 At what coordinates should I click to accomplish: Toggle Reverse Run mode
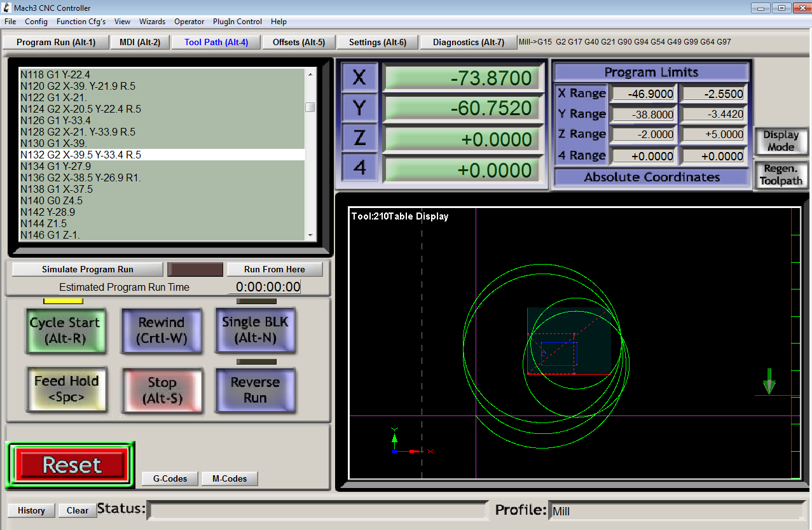coord(255,390)
